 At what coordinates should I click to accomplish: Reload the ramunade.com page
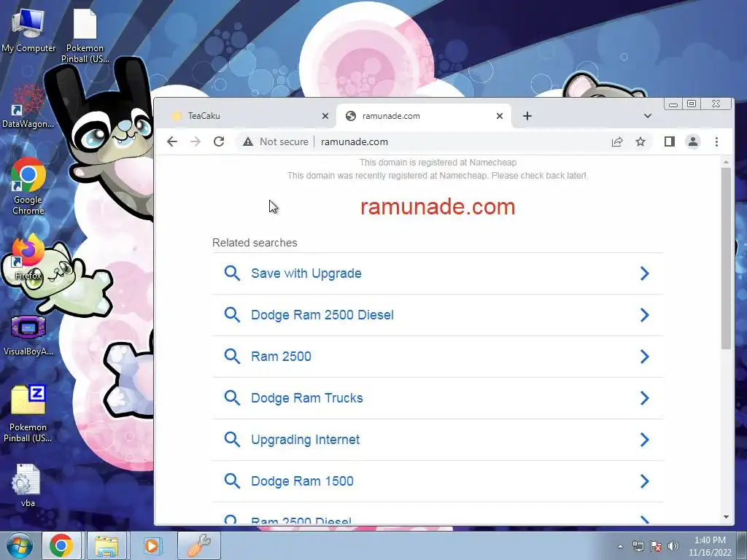[219, 141]
